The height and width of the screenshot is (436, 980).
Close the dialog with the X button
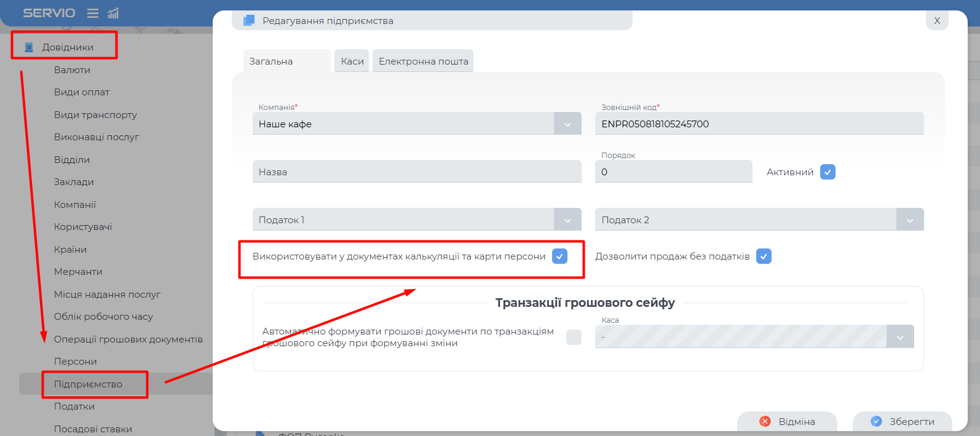[937, 20]
